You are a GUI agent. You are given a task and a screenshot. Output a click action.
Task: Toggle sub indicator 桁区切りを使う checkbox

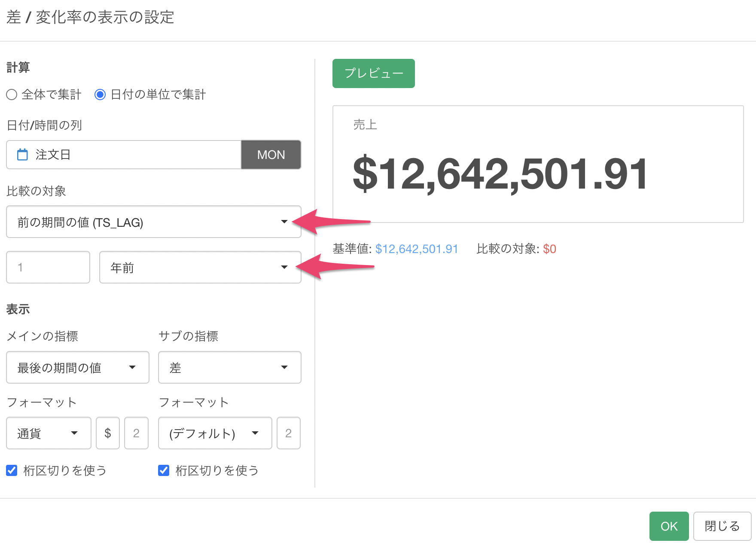pos(164,470)
